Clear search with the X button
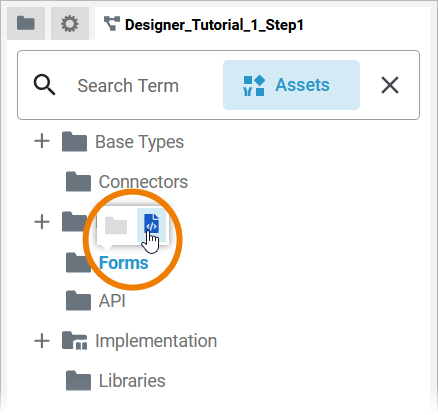Viewport: 438px width, 415px height. coord(390,85)
